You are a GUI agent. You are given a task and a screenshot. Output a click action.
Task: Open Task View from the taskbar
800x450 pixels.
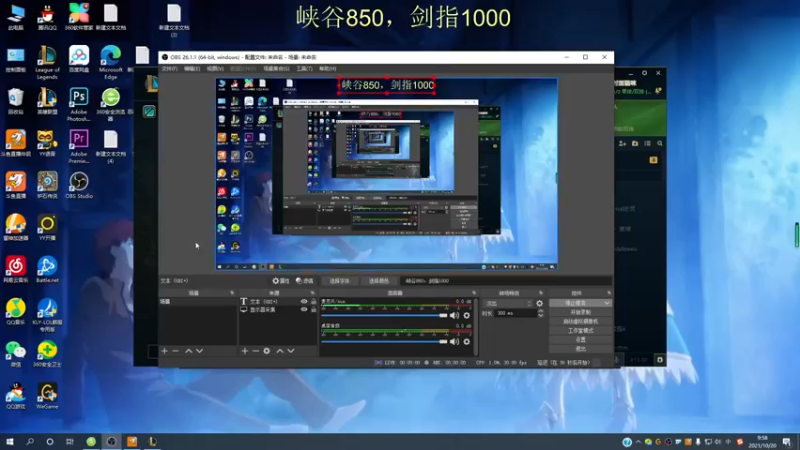click(70, 442)
